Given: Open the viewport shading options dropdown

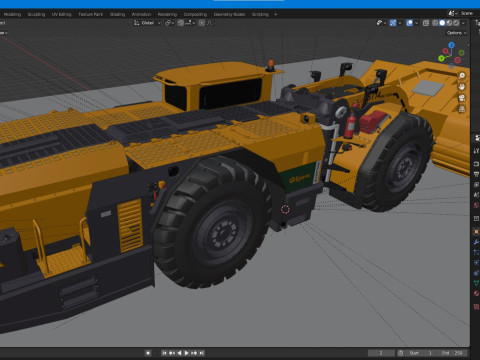Looking at the screenshot, I should (463, 23).
